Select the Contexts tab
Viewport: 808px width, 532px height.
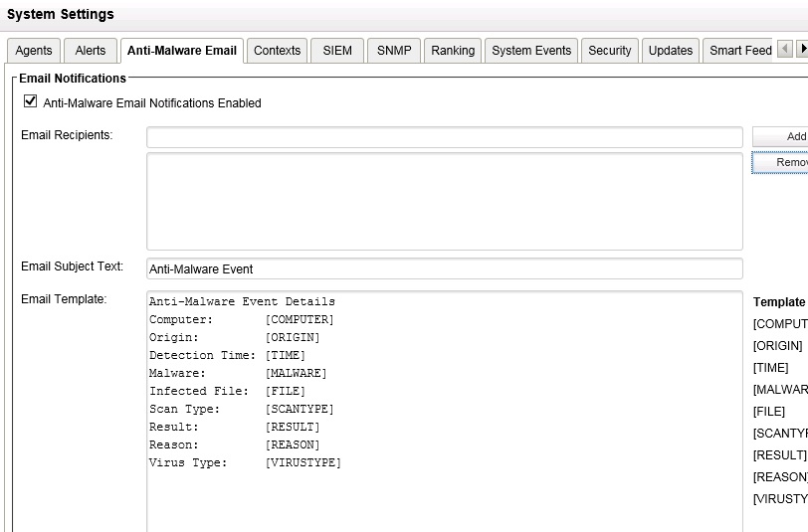tap(277, 51)
